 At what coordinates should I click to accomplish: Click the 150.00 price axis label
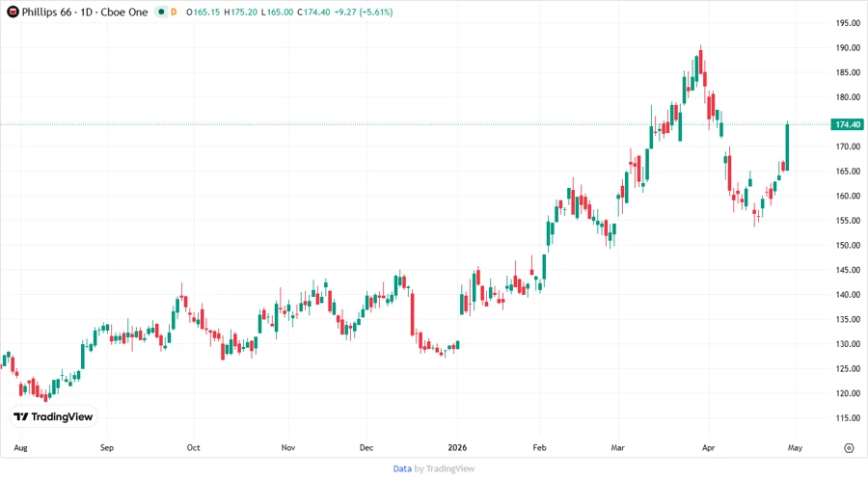tap(848, 245)
